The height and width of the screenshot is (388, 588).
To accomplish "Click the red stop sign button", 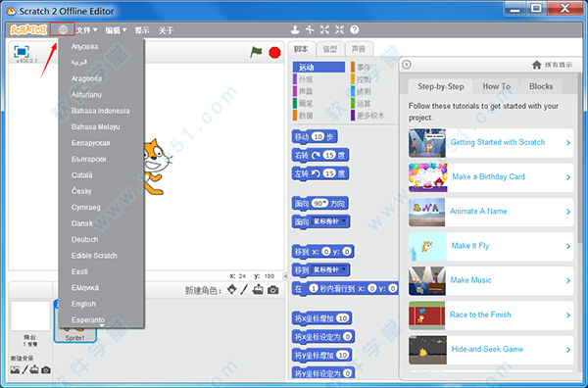I will (x=274, y=53).
